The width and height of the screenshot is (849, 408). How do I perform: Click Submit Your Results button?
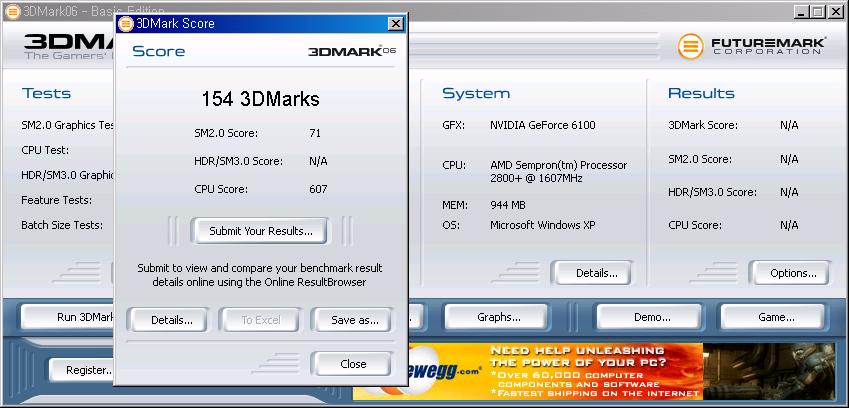click(259, 231)
